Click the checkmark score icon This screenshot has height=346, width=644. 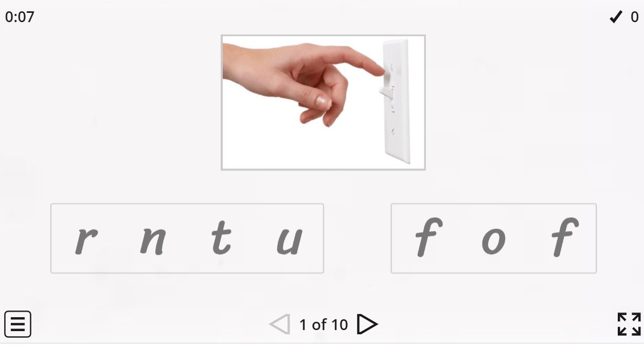coord(616,17)
